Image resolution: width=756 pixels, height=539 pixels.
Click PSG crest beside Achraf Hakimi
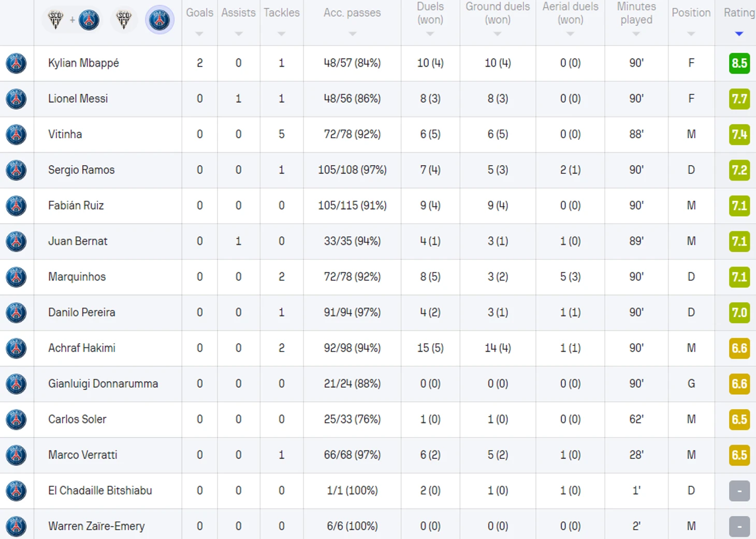(16, 348)
